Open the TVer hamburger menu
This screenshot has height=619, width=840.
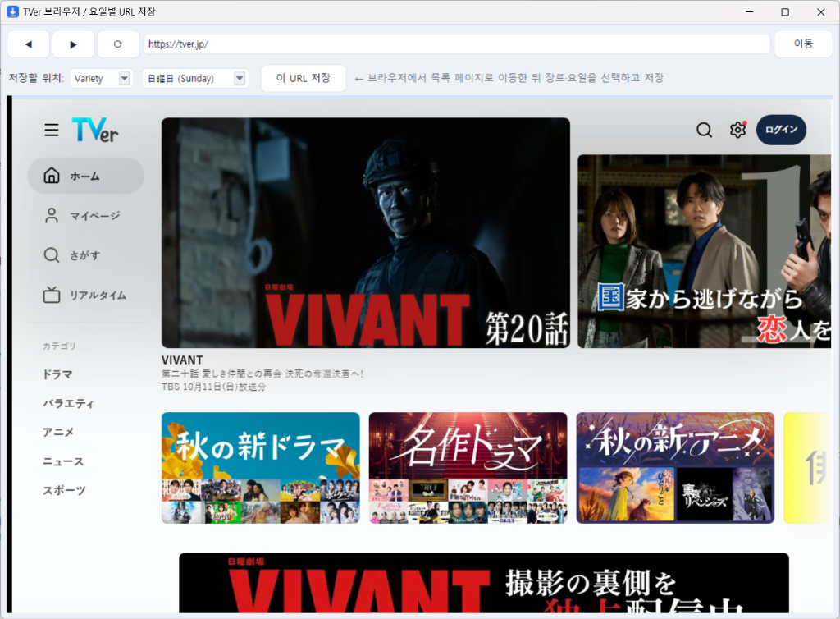coord(52,130)
